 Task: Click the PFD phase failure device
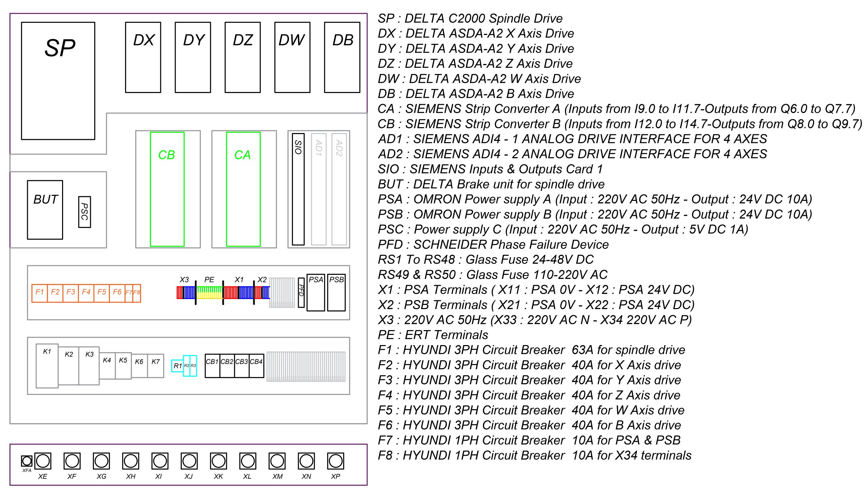pyautogui.click(x=301, y=292)
